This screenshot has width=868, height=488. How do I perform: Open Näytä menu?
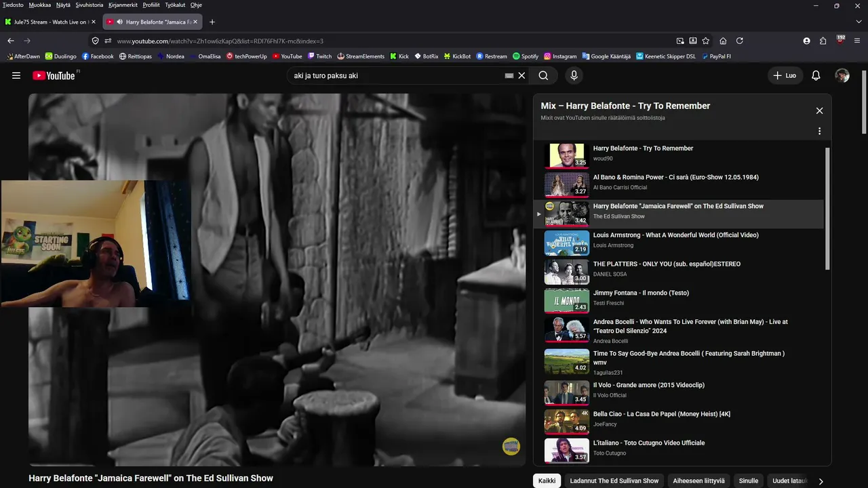tap(64, 5)
